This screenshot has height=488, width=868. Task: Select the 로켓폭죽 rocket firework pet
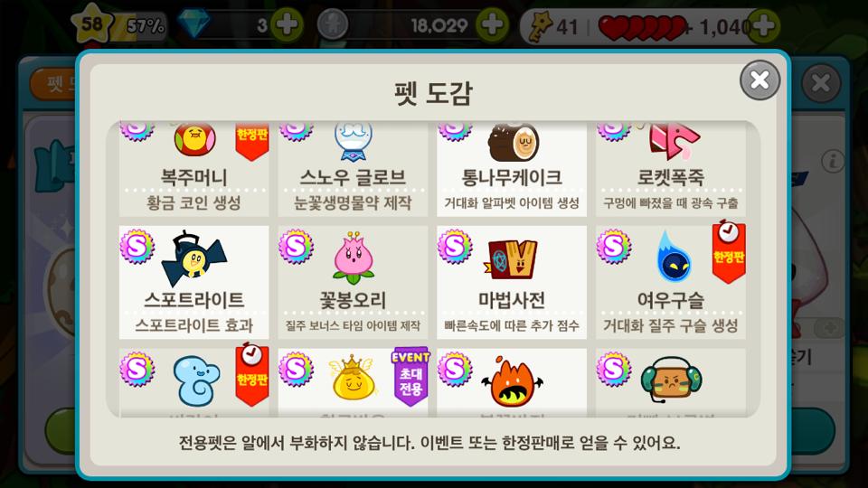pos(670,169)
